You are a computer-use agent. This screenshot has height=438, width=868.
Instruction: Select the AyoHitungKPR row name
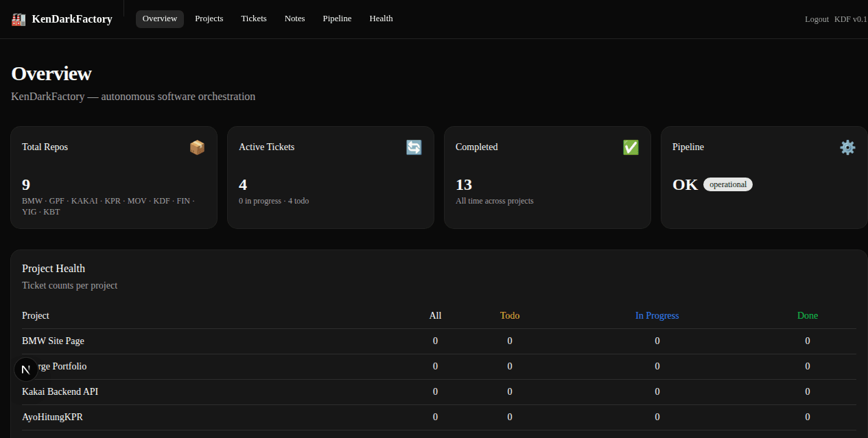52,417
